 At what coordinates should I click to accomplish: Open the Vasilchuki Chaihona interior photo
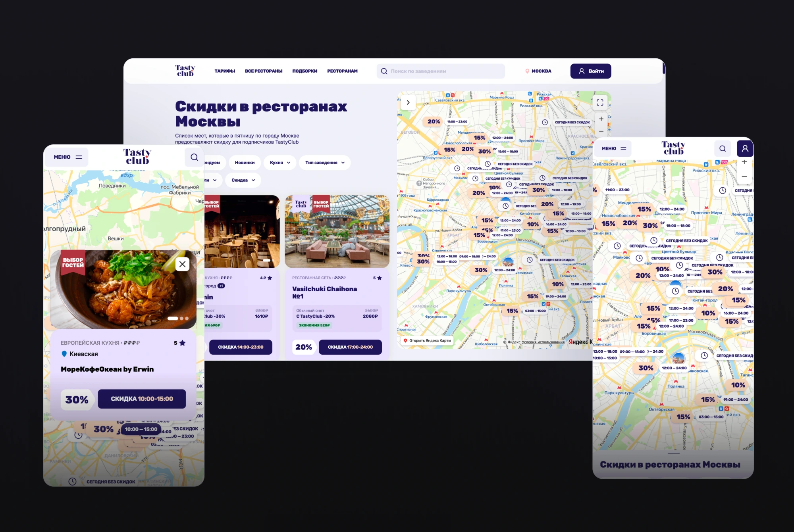[337, 231]
